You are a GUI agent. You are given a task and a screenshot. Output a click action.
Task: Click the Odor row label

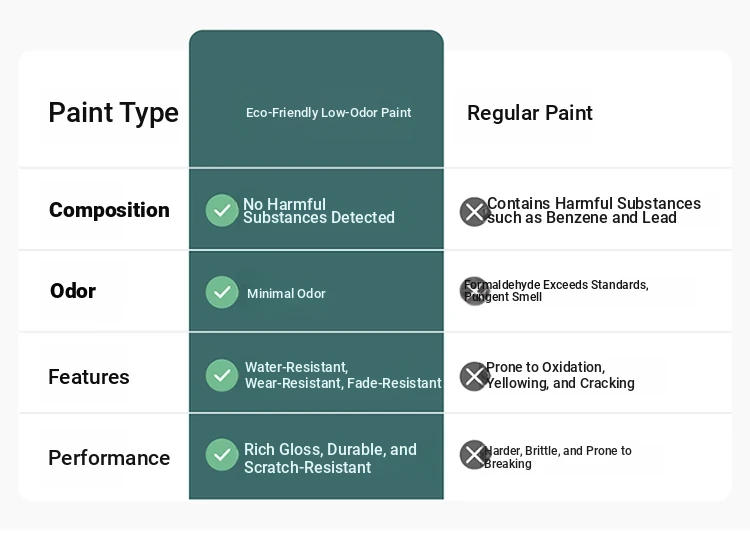[x=73, y=291]
